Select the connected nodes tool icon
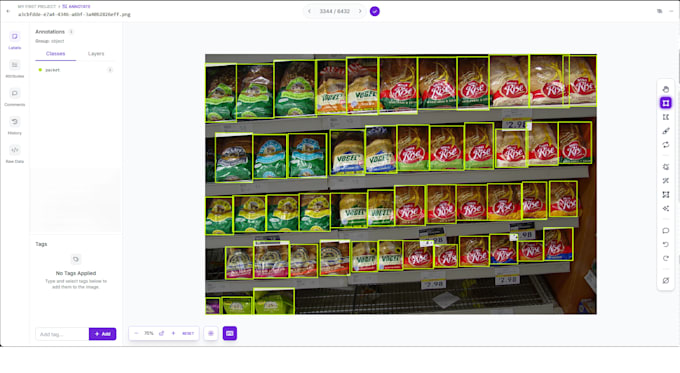 (666, 209)
